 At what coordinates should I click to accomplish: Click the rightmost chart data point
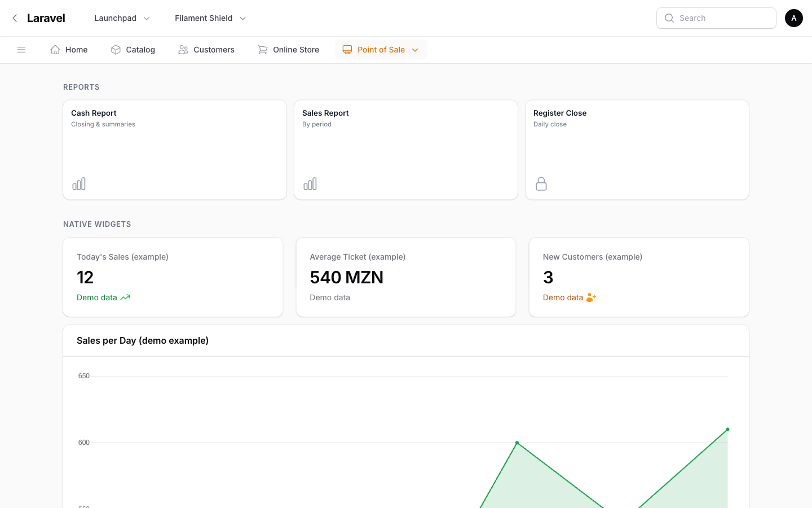tap(727, 430)
